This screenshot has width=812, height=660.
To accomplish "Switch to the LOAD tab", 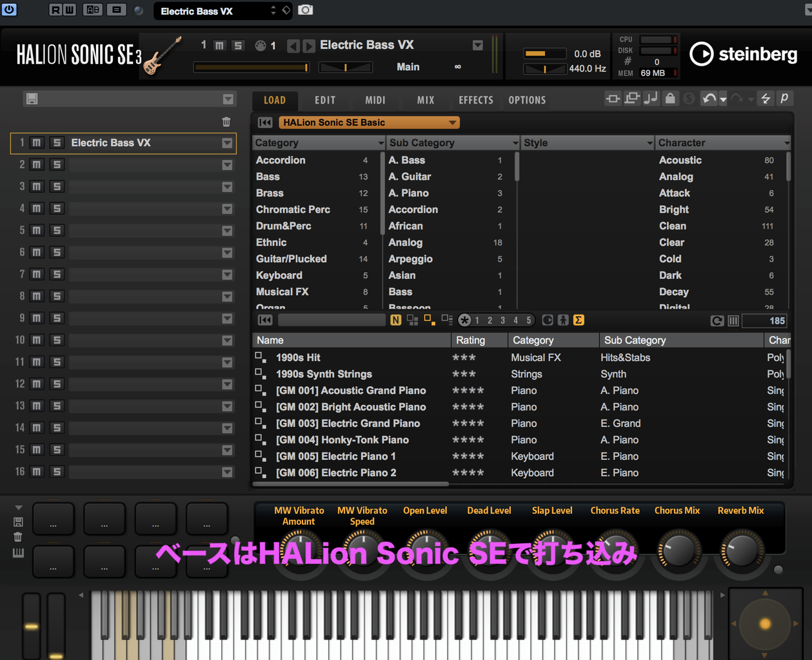I will 275,100.
